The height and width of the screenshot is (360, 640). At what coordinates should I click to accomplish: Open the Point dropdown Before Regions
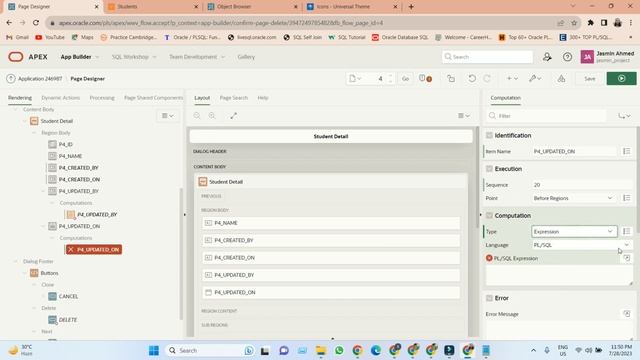pos(573,198)
